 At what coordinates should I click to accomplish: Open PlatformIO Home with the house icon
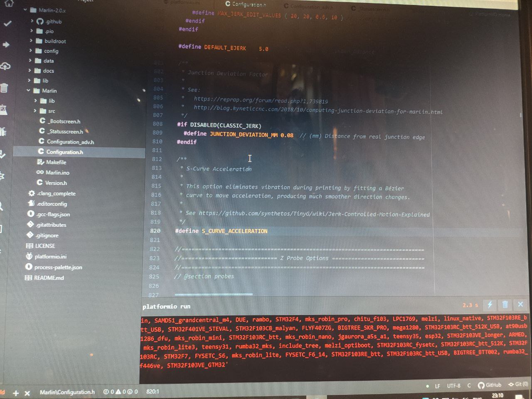coord(9,3)
